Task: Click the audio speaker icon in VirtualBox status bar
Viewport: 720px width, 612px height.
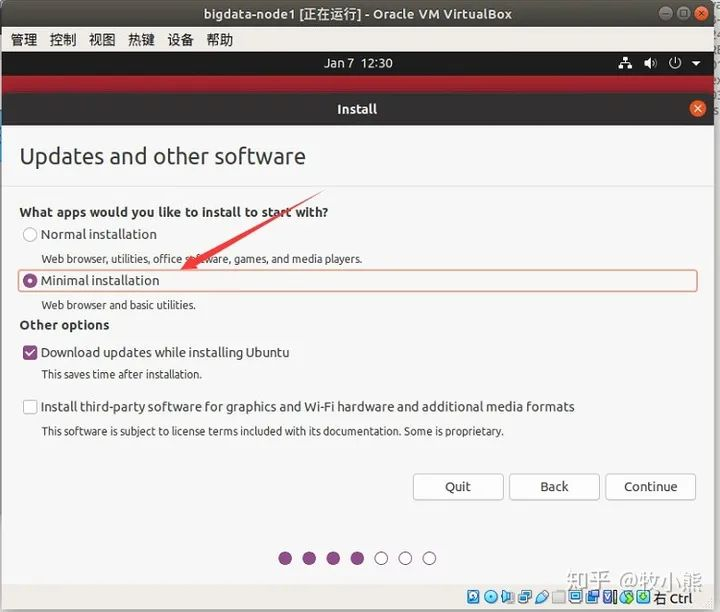Action: pyautogui.click(x=507, y=596)
